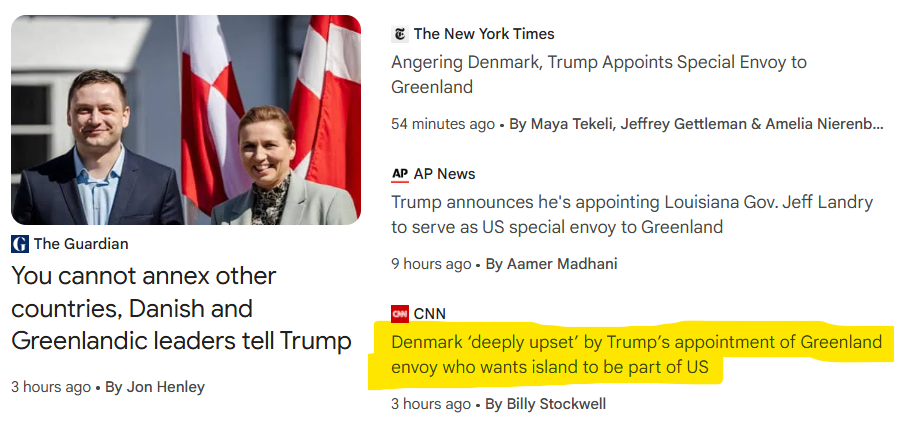Image resolution: width=906 pixels, height=440 pixels.
Task: Click The Guardian logo icon
Action: click(20, 244)
